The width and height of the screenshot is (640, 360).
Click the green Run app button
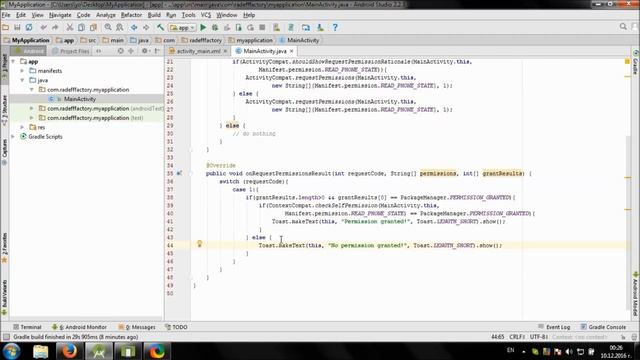pos(203,28)
